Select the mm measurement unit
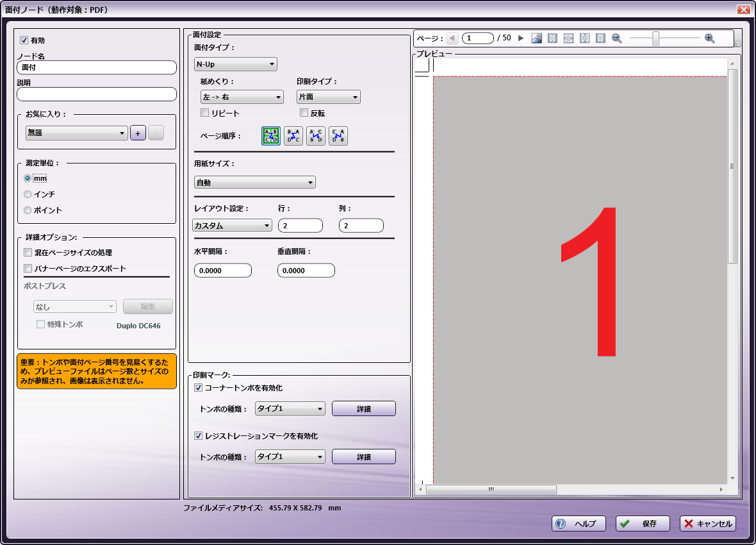 (x=28, y=178)
